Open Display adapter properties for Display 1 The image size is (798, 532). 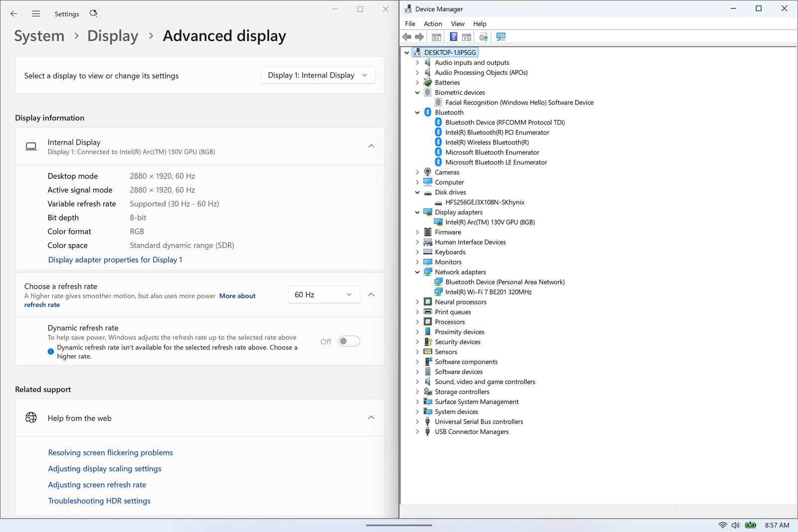pyautogui.click(x=115, y=260)
